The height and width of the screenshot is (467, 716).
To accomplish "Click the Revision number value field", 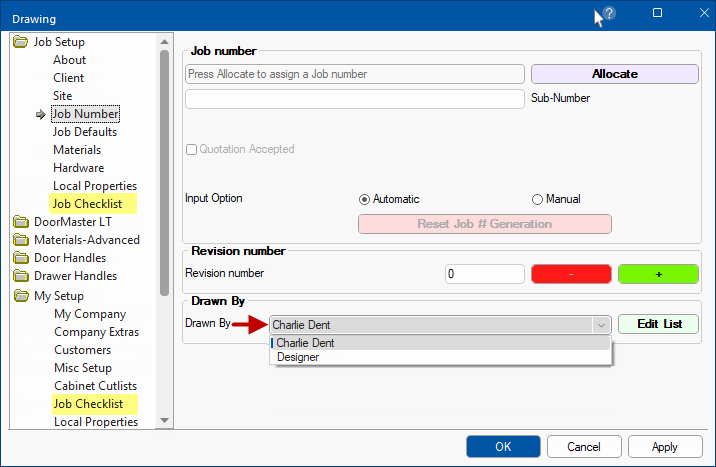I will 484,274.
